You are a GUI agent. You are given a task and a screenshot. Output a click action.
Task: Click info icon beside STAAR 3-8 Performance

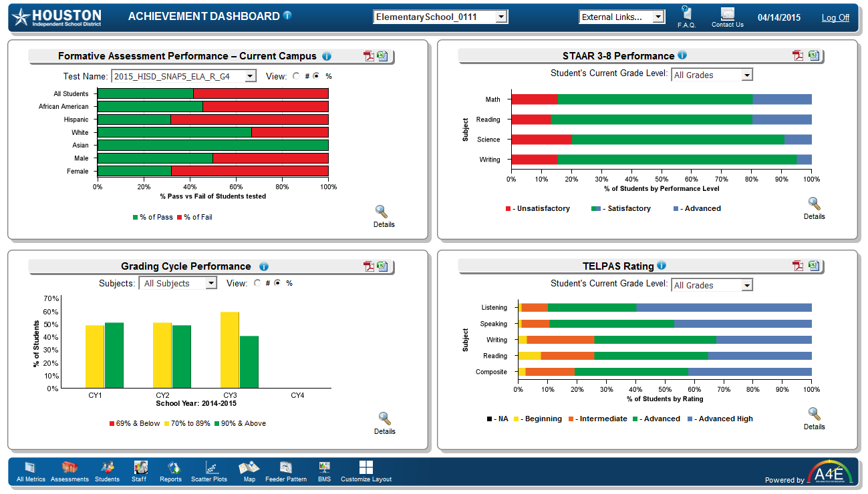click(682, 55)
